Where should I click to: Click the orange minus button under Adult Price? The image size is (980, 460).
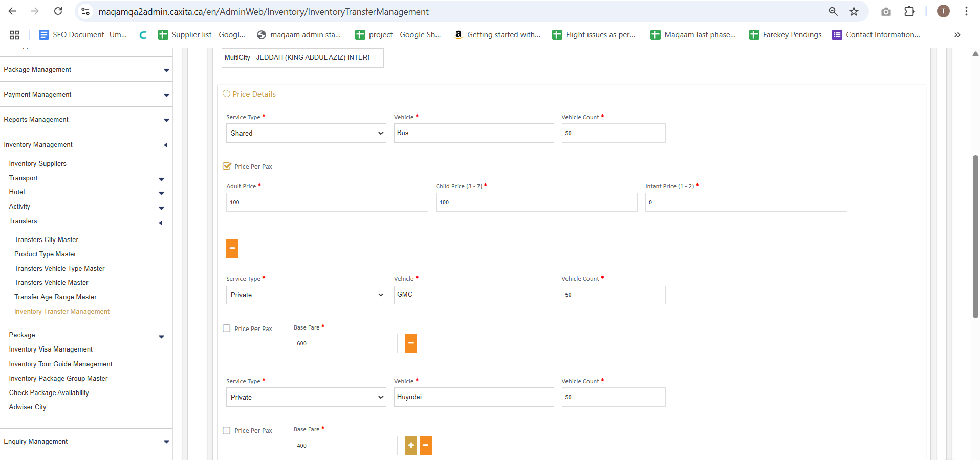[x=232, y=248]
